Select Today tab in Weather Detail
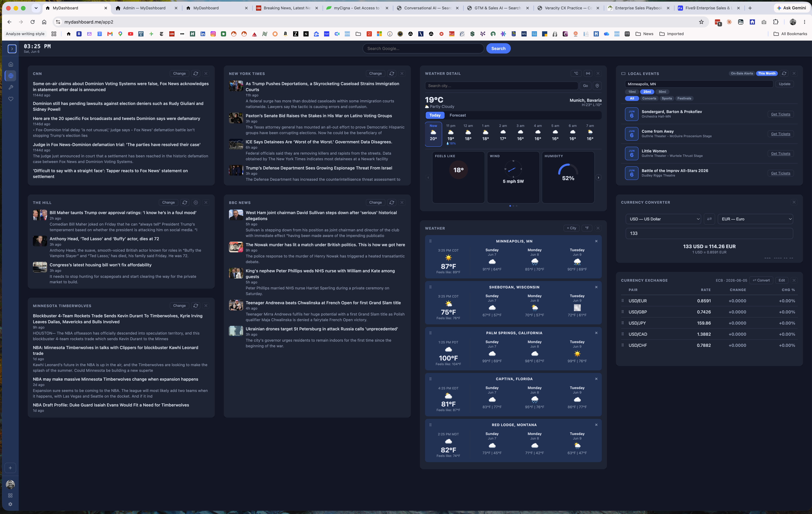Viewport: 812px width, 514px height. pos(435,115)
